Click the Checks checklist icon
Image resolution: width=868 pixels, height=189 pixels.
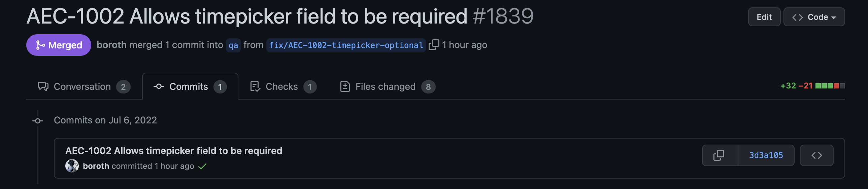pyautogui.click(x=255, y=86)
